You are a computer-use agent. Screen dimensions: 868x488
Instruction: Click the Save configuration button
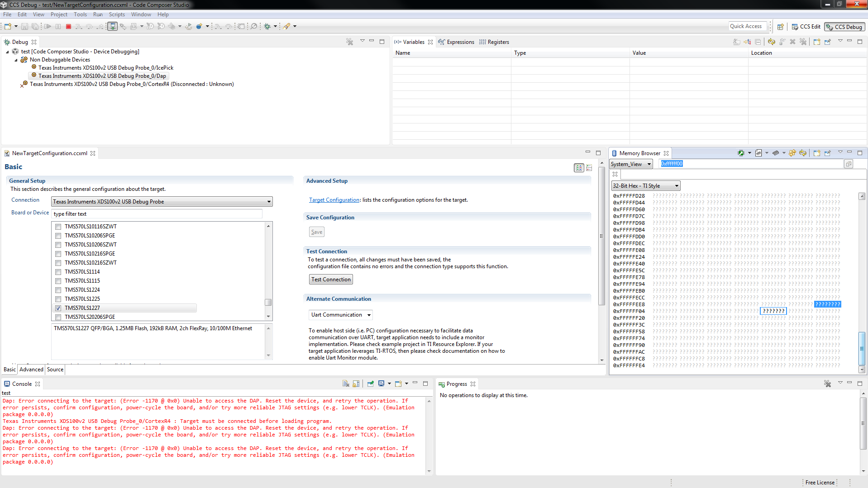pos(317,232)
